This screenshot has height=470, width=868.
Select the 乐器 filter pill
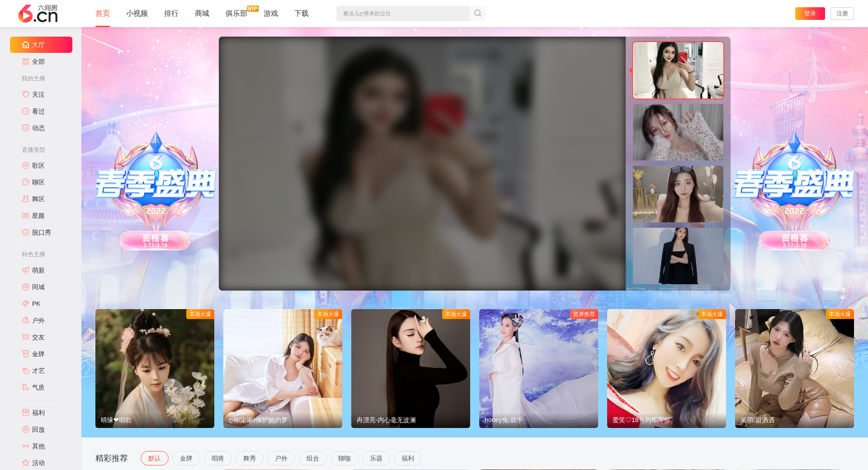tap(376, 458)
